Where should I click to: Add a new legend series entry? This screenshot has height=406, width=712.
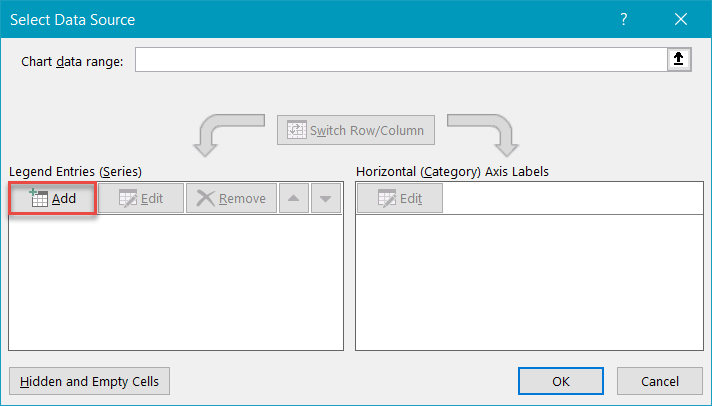[53, 198]
